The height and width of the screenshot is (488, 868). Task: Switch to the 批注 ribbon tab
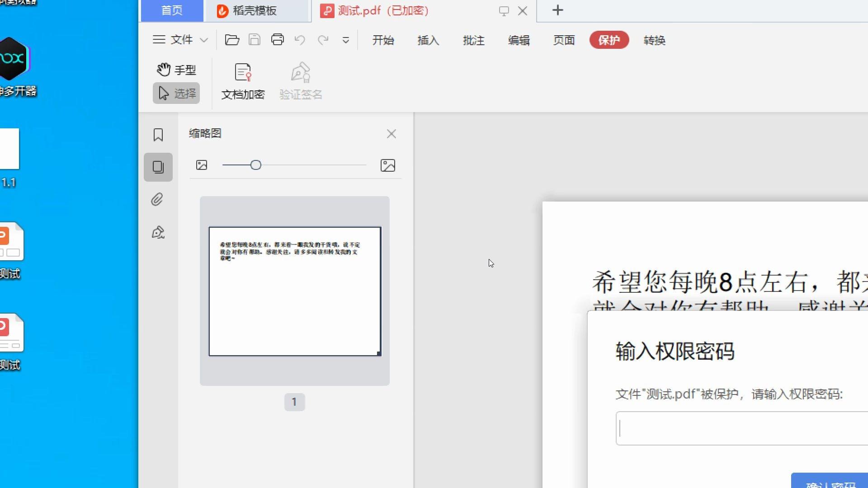point(473,40)
